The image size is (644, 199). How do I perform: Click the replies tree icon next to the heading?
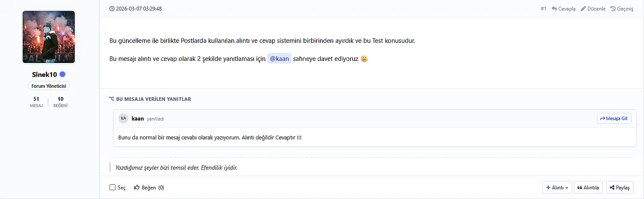point(112,99)
